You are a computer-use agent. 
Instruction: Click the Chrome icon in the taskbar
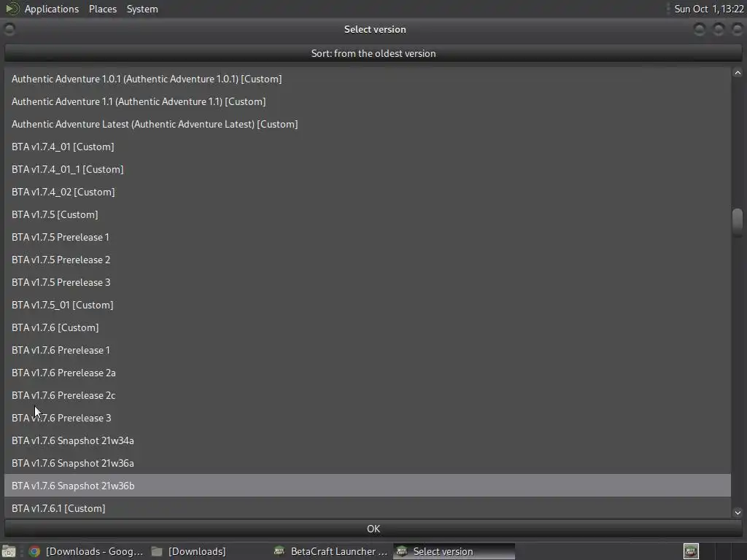pos(34,551)
